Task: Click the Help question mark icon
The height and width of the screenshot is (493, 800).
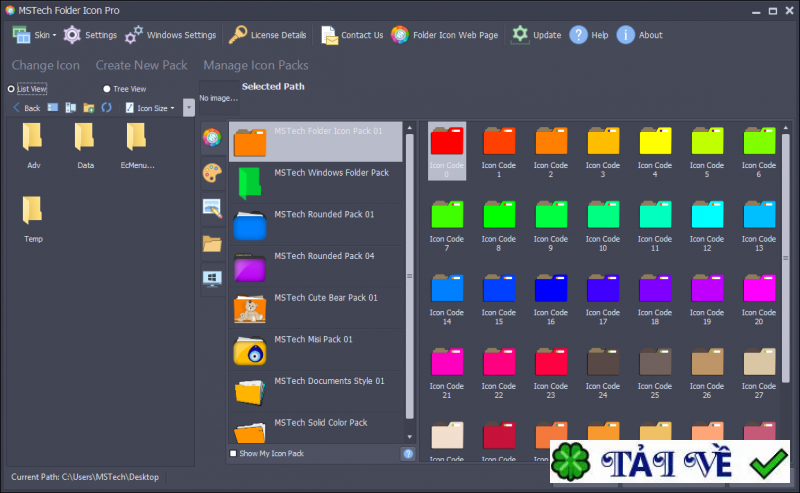Action: point(578,35)
